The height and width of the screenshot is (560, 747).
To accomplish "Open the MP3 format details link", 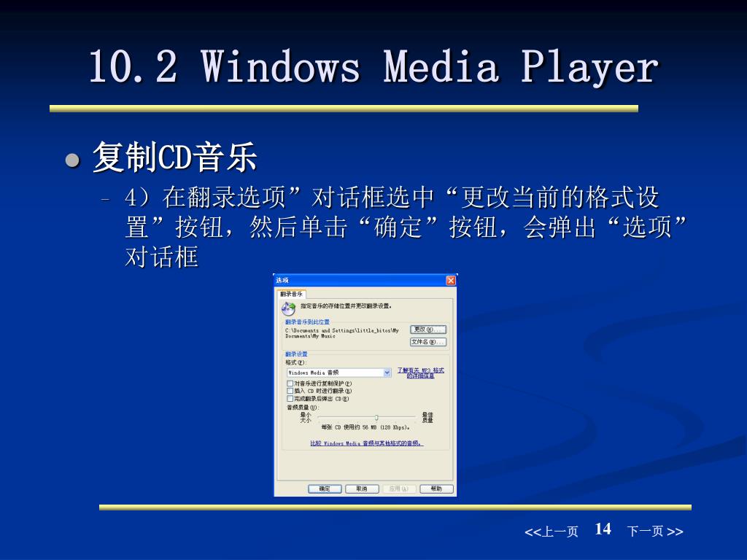I will [x=421, y=373].
